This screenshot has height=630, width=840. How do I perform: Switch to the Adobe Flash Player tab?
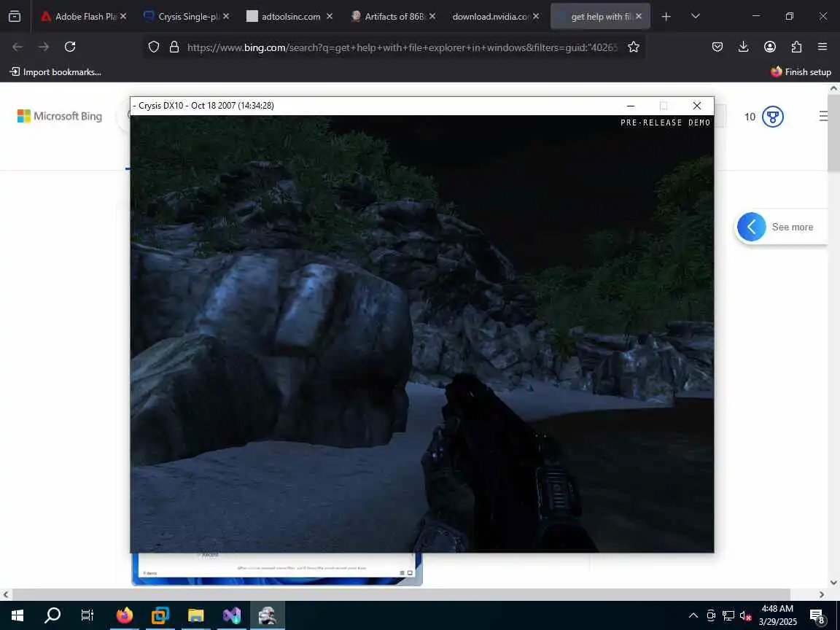click(x=85, y=17)
